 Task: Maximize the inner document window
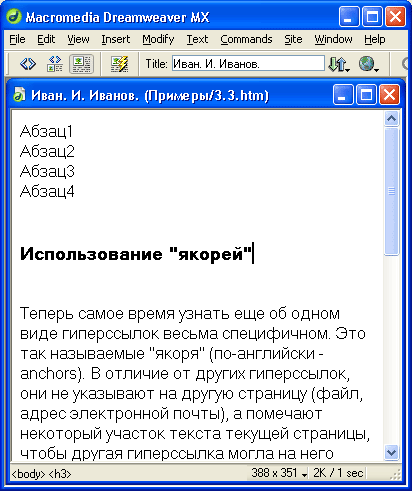click(366, 95)
